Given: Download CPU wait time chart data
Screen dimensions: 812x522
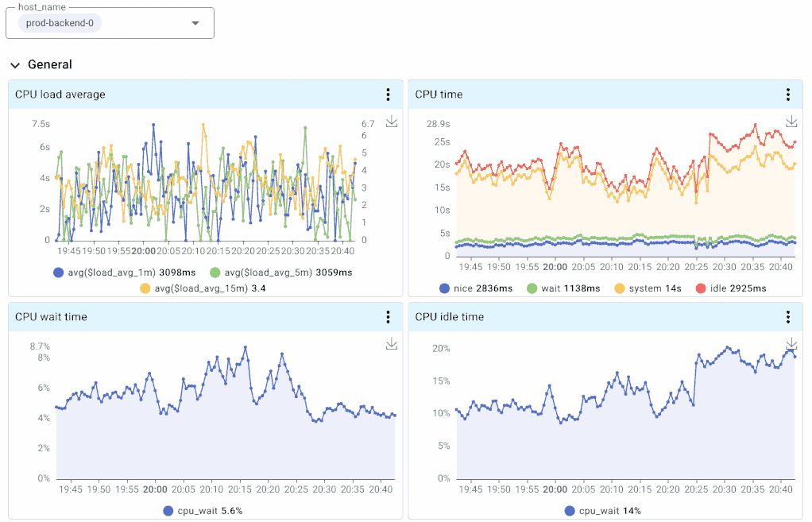Looking at the screenshot, I should (x=390, y=345).
